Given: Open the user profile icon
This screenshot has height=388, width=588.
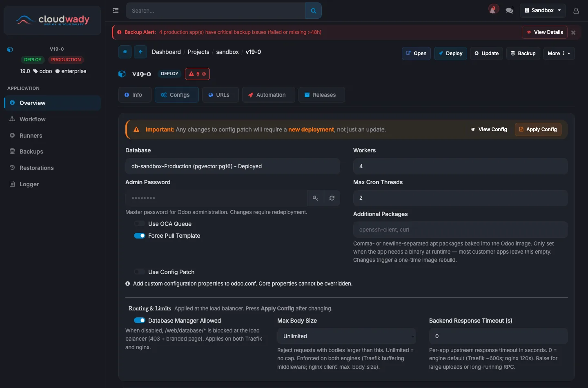Looking at the screenshot, I should [x=576, y=11].
